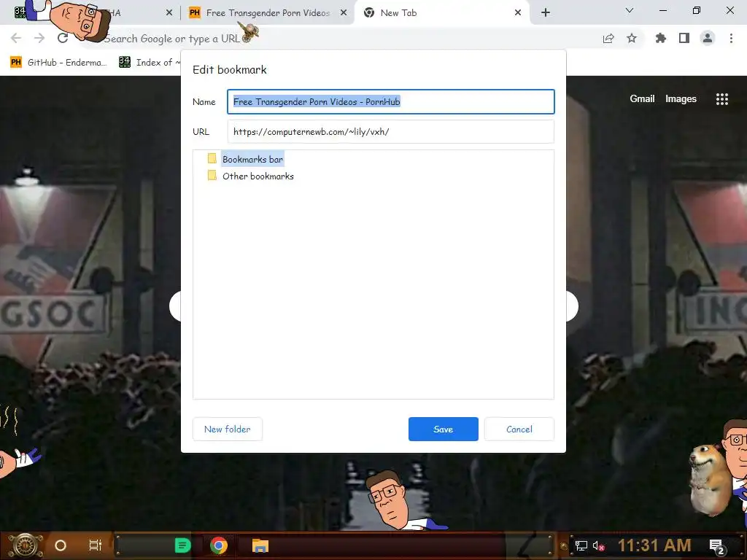Click the muted volume tray icon
This screenshot has height=560, width=747.
(x=598, y=545)
